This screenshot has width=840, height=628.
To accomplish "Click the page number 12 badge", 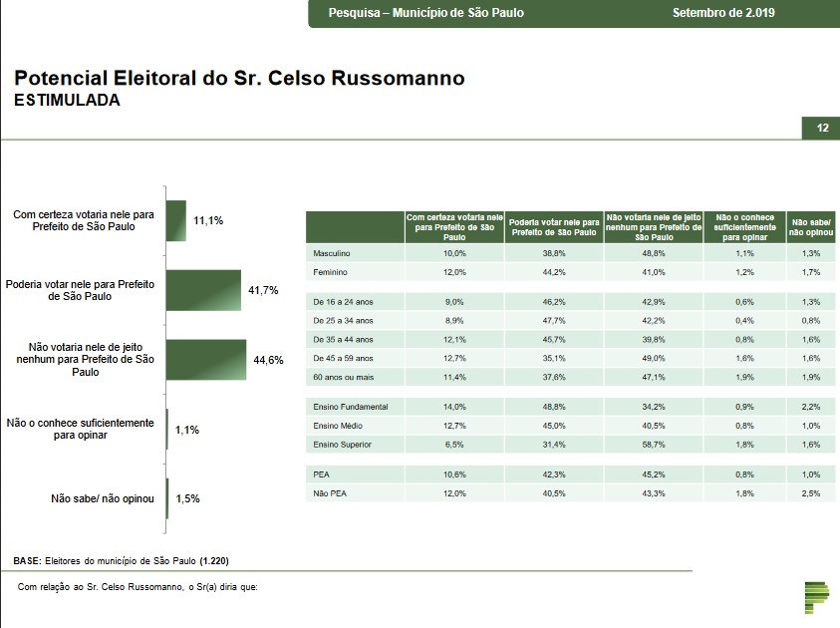I will [x=821, y=129].
